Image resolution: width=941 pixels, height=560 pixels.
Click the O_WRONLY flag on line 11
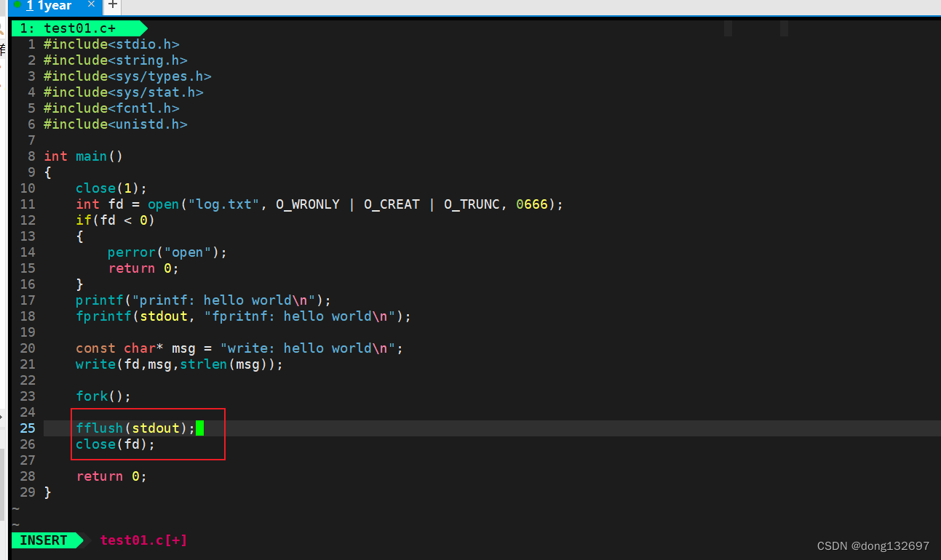307,204
